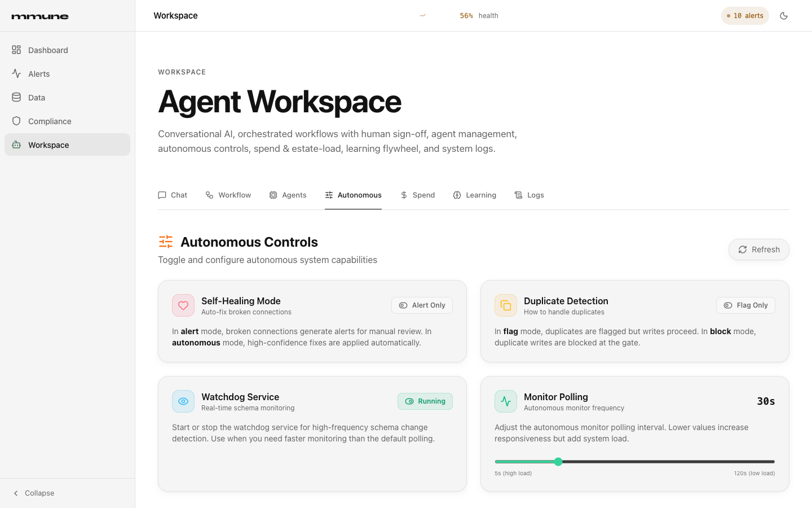Open the Spend tab

(417, 195)
